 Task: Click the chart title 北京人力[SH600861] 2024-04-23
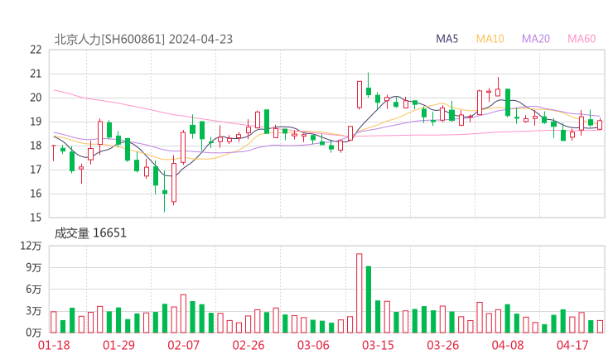tap(143, 39)
